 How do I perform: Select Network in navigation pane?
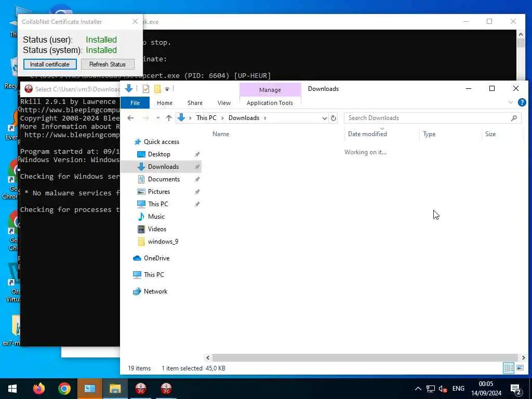155,291
